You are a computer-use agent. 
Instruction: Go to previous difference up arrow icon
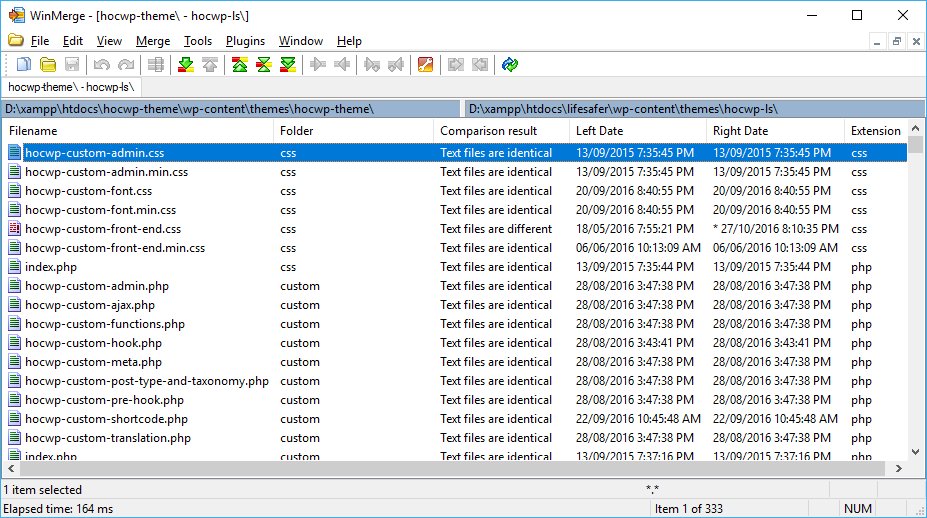pos(210,64)
